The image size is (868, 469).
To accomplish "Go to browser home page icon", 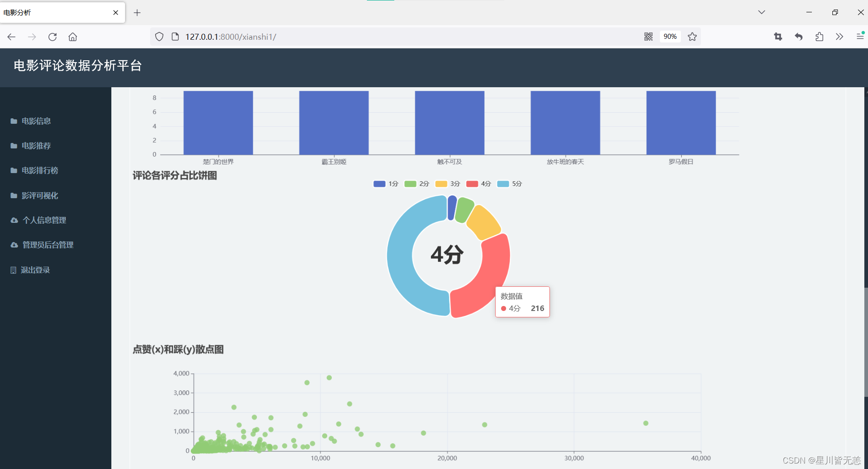I will (x=73, y=37).
